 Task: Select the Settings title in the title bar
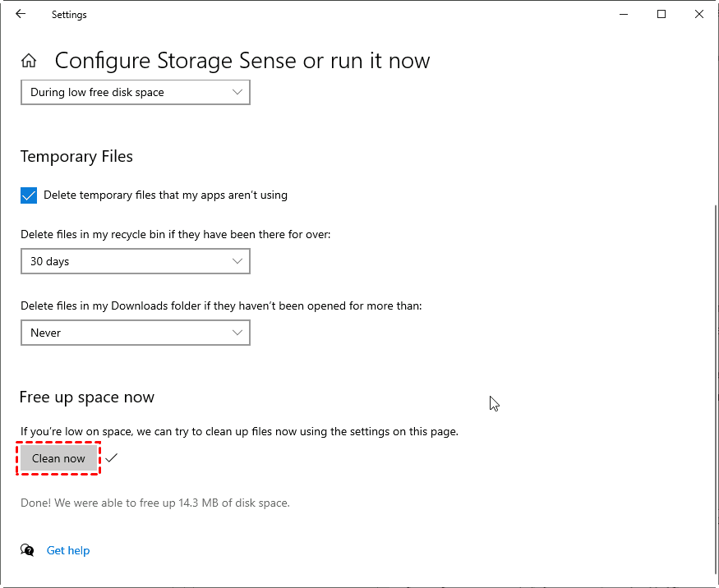(x=69, y=14)
